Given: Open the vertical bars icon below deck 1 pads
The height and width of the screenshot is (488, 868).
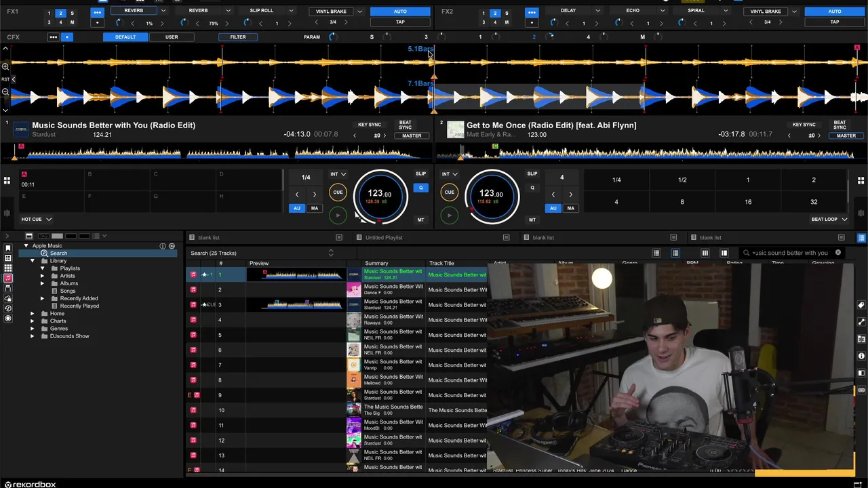Looking at the screenshot, I should 7,213.
